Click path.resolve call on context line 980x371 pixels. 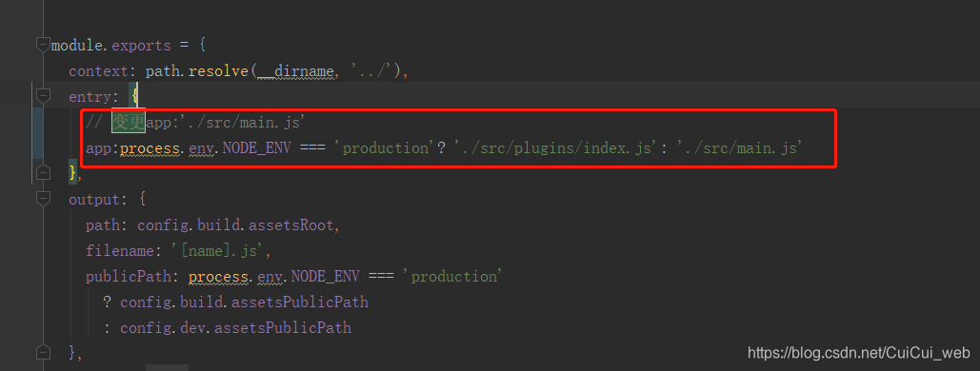tap(197, 71)
